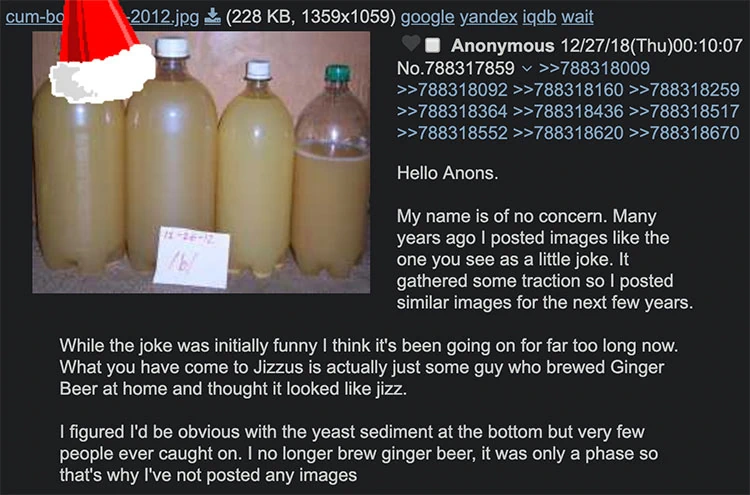Follow reply link >>788318364
Image resolution: width=750 pixels, height=495 pixels.
click(x=452, y=111)
